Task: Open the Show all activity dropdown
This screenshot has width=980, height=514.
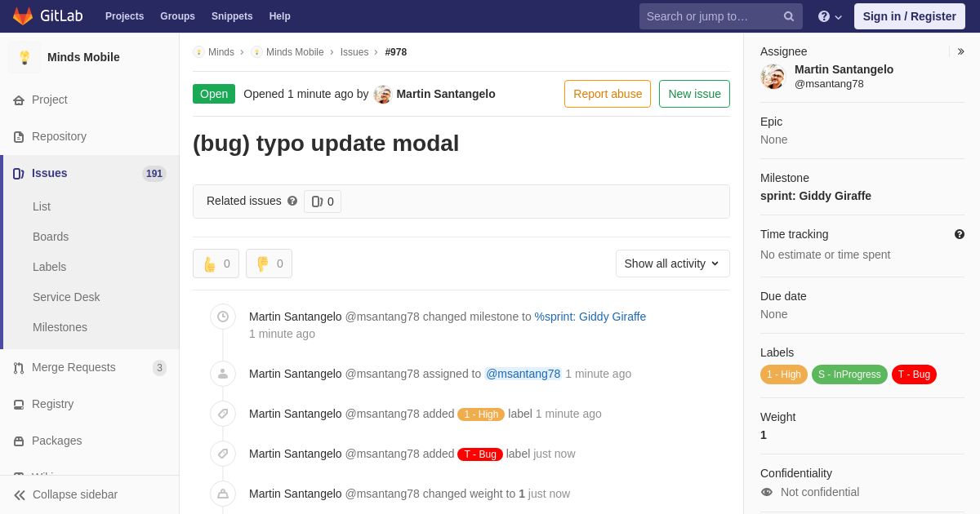Action: point(673,264)
